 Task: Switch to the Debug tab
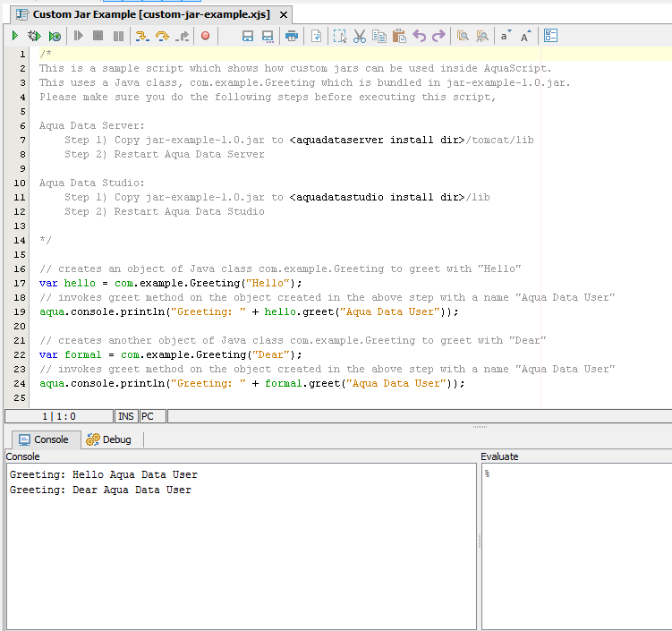109,439
